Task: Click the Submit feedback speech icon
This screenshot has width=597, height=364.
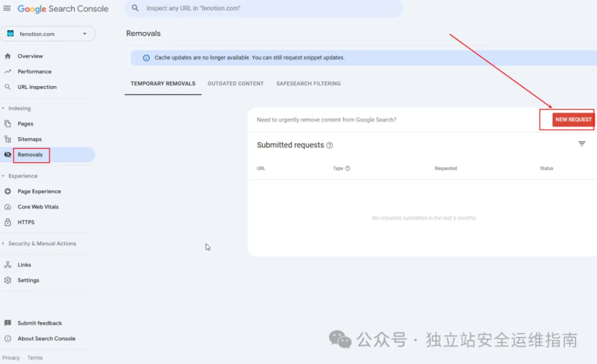Action: pyautogui.click(x=8, y=323)
